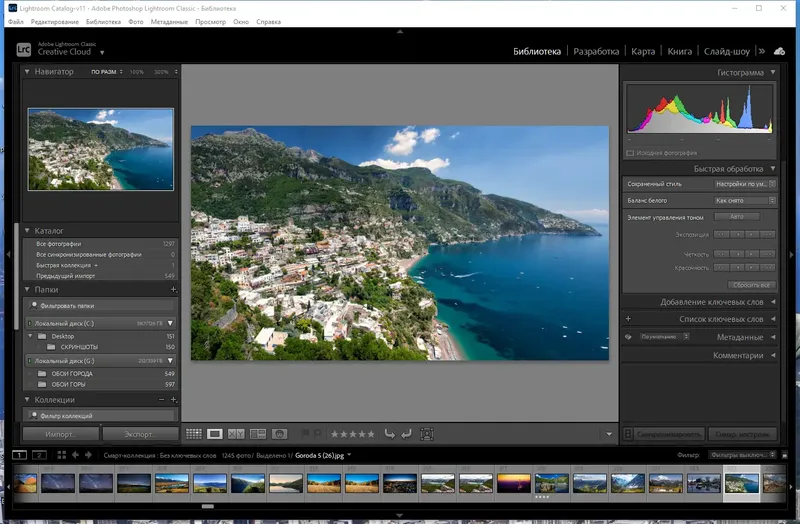Select the second monitor button labeled 2

39,455
